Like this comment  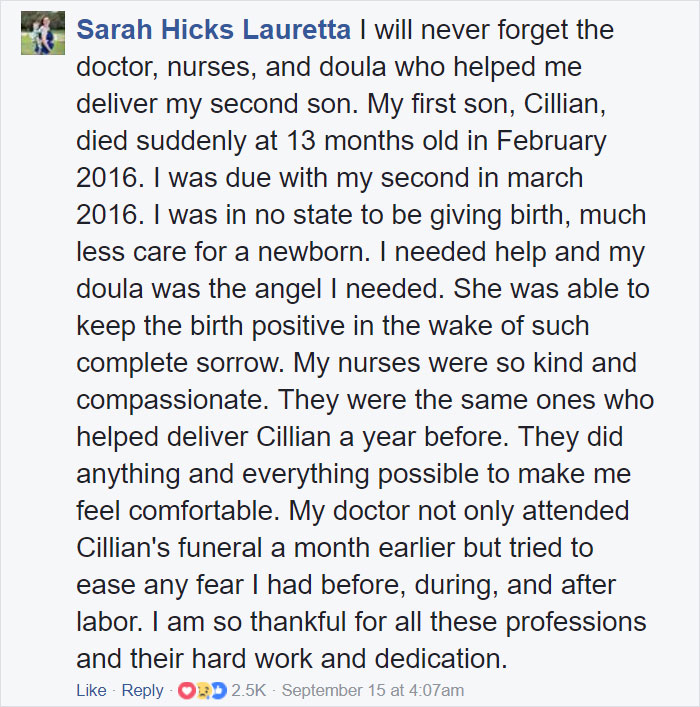(91, 690)
